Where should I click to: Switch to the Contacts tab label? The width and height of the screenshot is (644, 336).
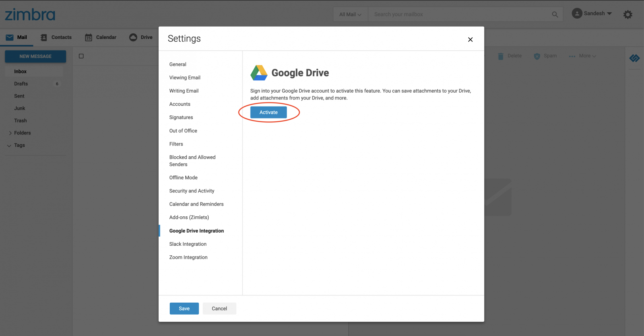click(62, 37)
